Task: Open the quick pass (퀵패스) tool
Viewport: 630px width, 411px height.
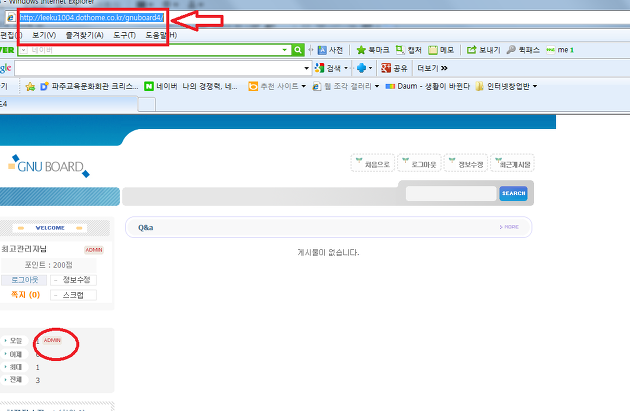Action: click(523, 50)
